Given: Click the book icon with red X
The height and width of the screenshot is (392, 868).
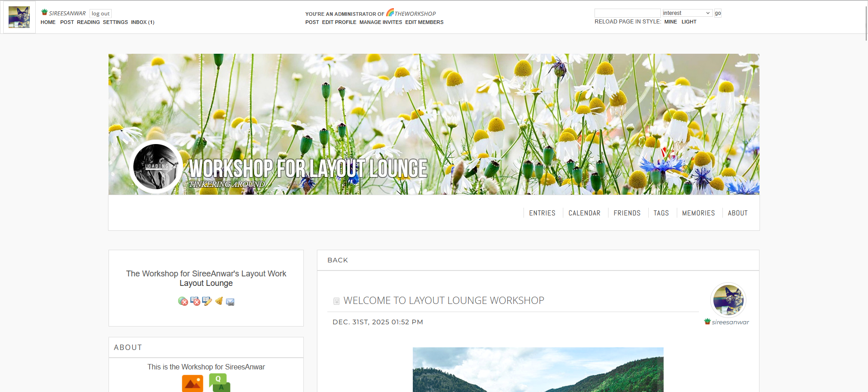Looking at the screenshot, I should point(195,301).
